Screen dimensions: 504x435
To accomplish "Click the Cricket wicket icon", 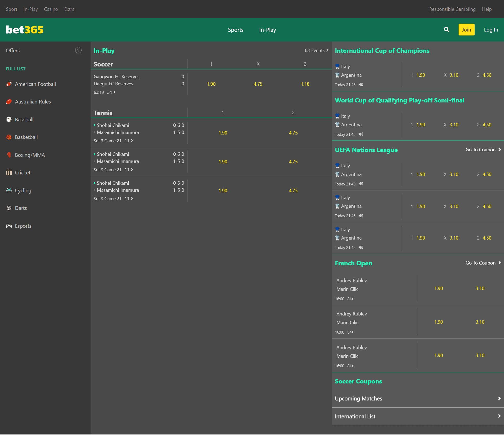I will (x=9, y=173).
